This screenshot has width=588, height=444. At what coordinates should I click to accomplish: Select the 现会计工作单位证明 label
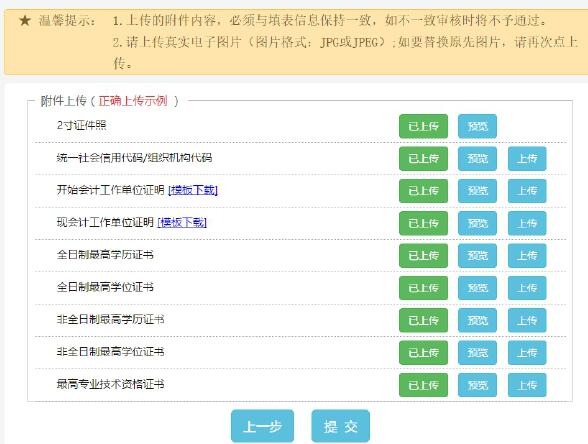[x=105, y=222]
